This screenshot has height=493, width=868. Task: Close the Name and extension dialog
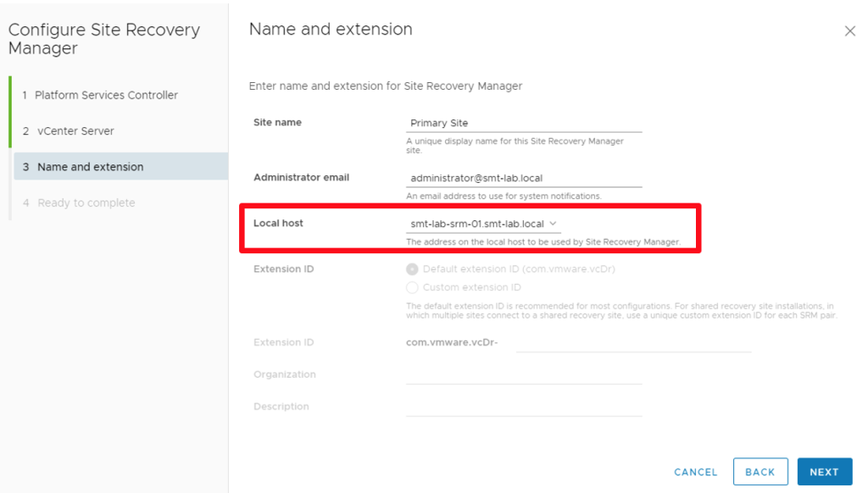click(849, 31)
